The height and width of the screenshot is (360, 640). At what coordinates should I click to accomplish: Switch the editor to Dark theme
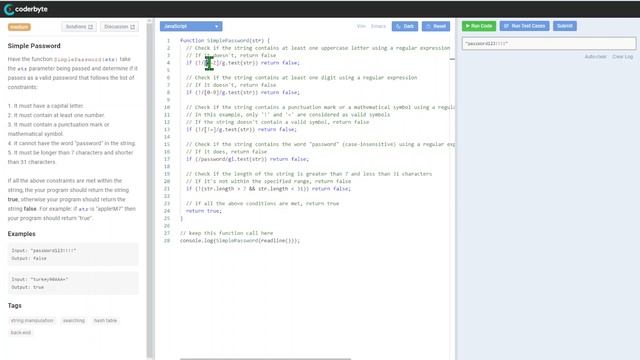pyautogui.click(x=405, y=26)
